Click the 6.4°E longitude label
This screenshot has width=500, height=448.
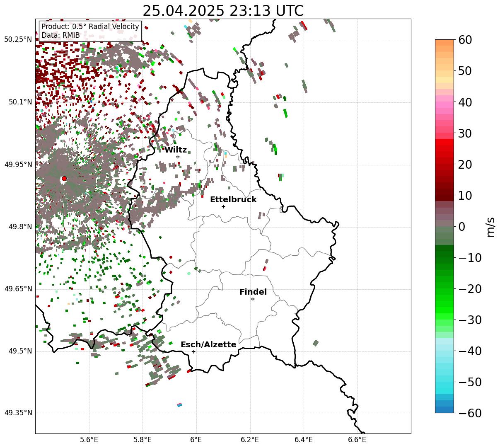(304, 440)
